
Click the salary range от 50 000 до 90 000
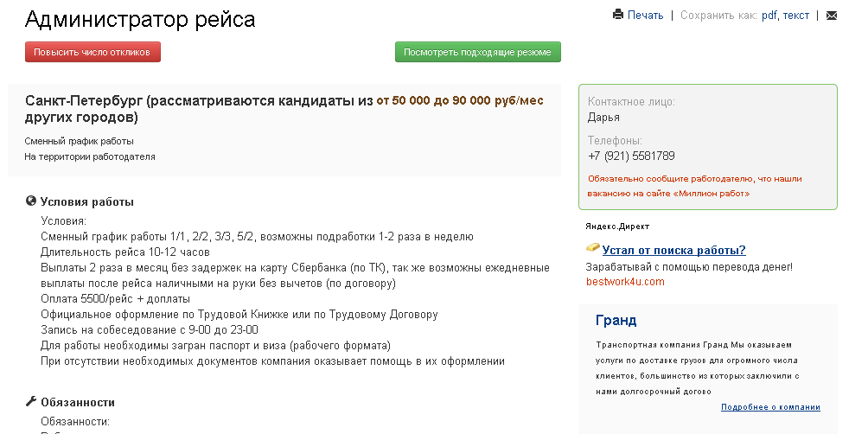[434, 101]
